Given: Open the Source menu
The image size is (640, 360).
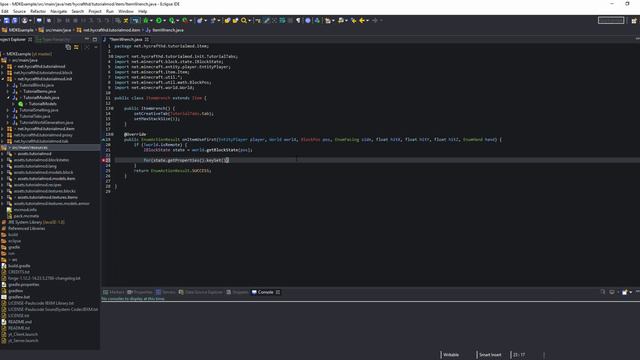Looking at the screenshot, I should (19, 11).
